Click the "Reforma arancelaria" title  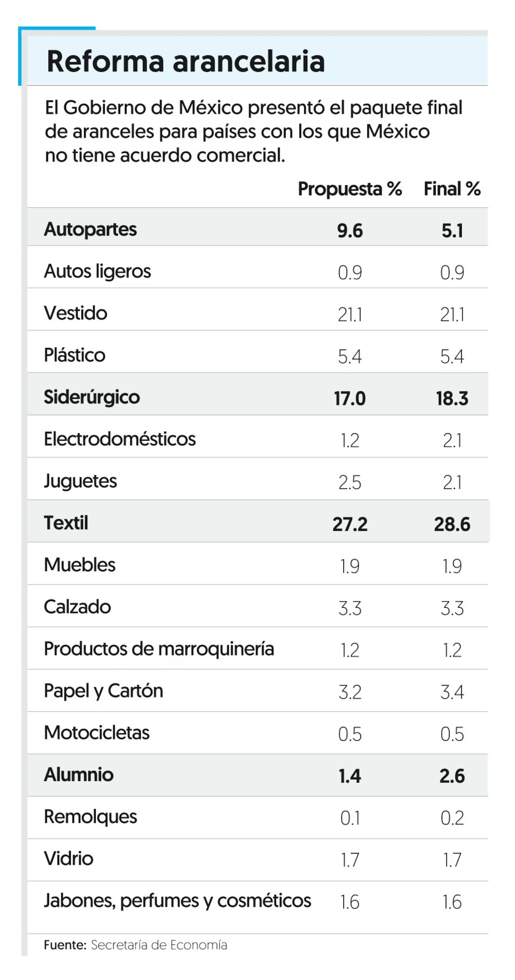185,61
